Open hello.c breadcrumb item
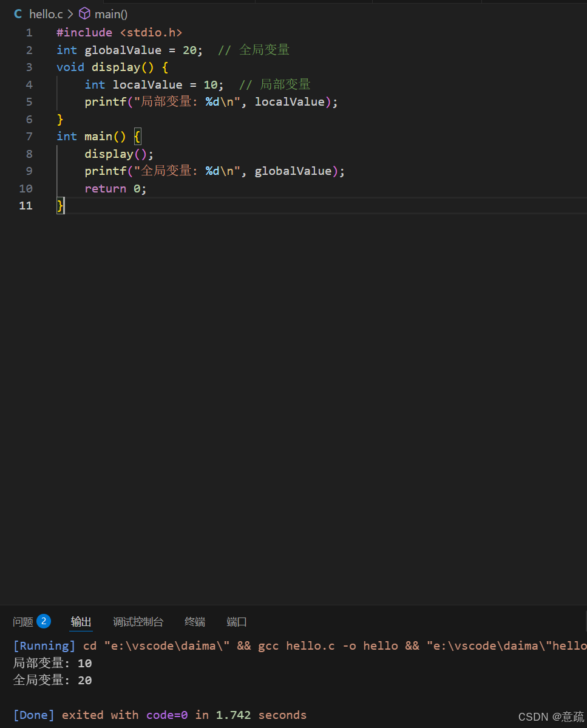587x728 pixels. point(46,14)
